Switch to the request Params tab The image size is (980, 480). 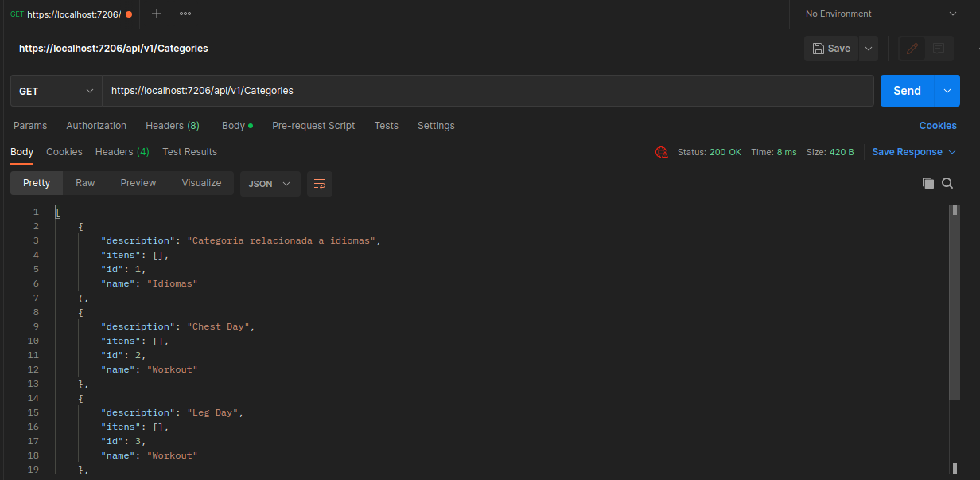click(x=30, y=126)
